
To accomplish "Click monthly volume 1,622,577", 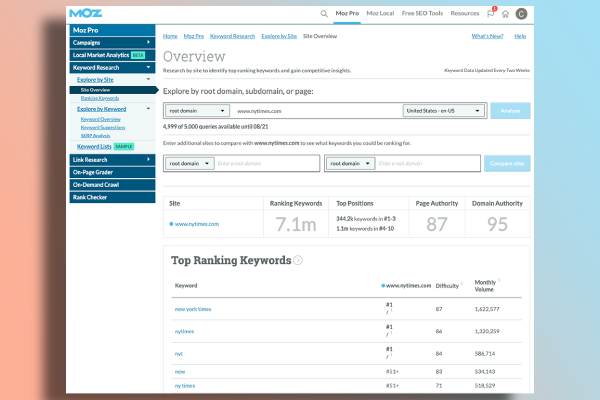I will click(x=487, y=309).
